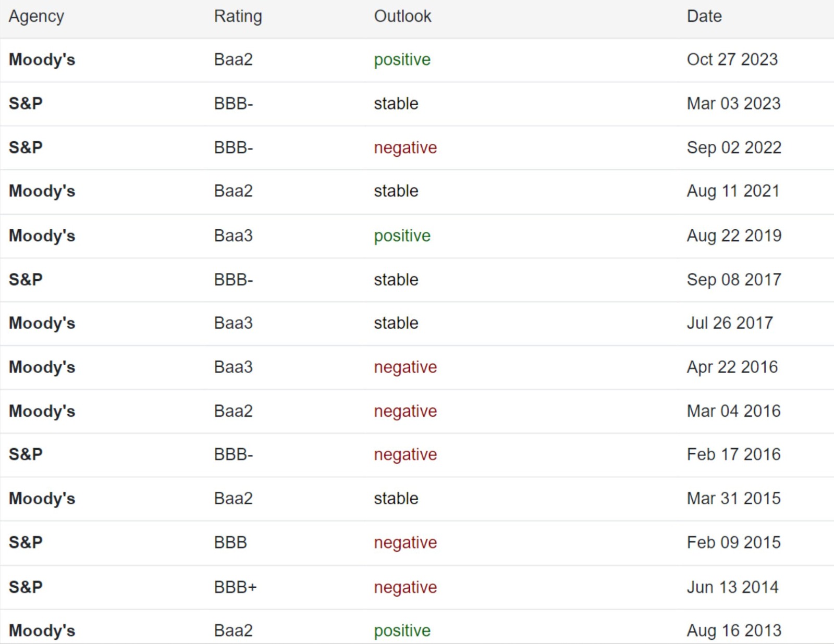Click the Baa2 rating dated Mar 04 2016
This screenshot has height=644, width=834.
[234, 411]
